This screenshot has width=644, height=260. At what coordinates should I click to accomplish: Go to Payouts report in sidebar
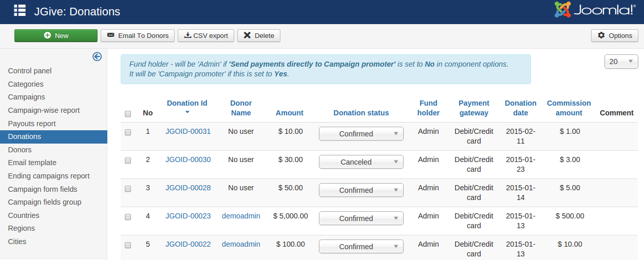pyautogui.click(x=32, y=124)
